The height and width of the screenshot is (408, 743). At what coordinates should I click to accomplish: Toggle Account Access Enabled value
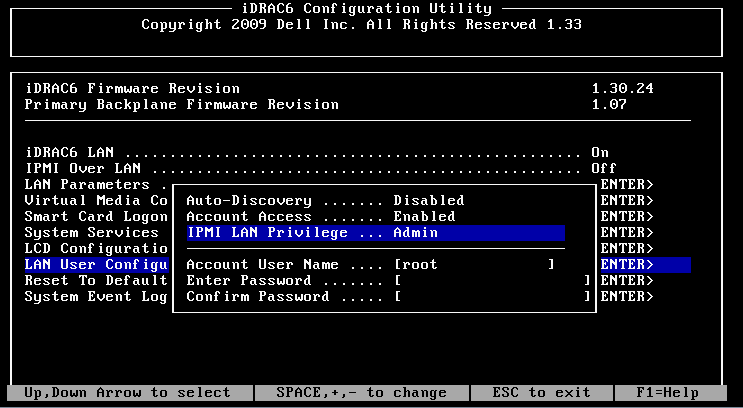click(424, 217)
